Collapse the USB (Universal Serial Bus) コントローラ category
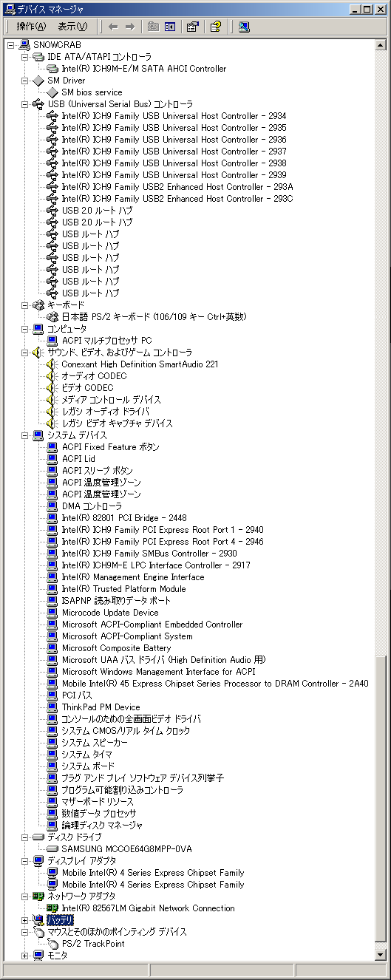Screen dimensions: 391x980 (x=24, y=104)
